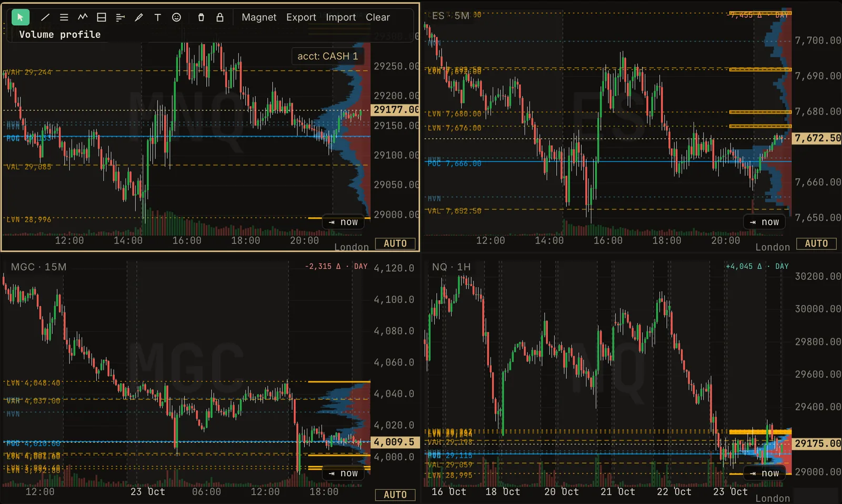This screenshot has height=504, width=842.
Task: Click the LVN 7,680.00 level label
Action: 454,114
